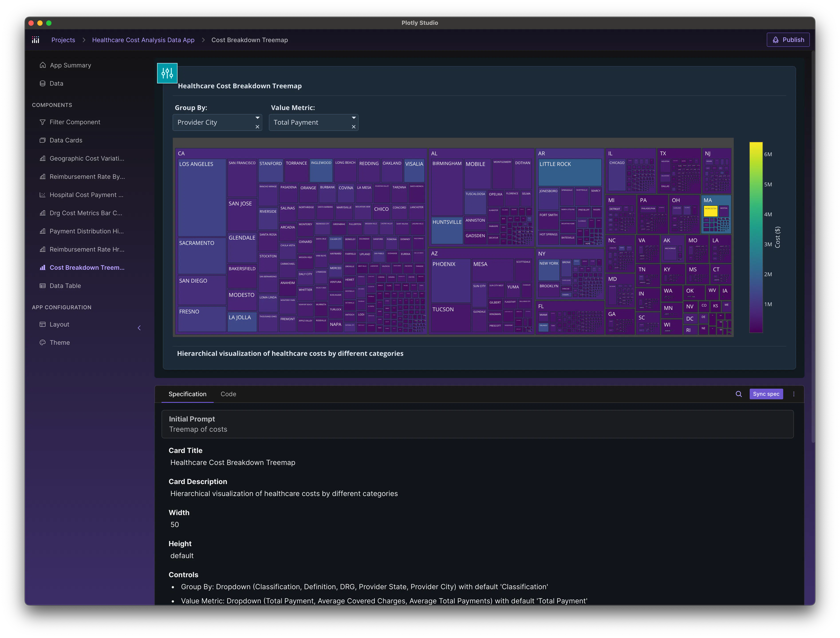Screen dimensions: 840x638
Task: Open Theme palette icon
Action: 43,343
